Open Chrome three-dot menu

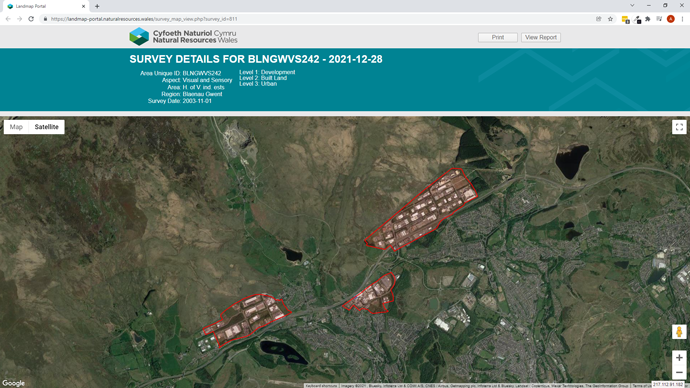pyautogui.click(x=683, y=19)
